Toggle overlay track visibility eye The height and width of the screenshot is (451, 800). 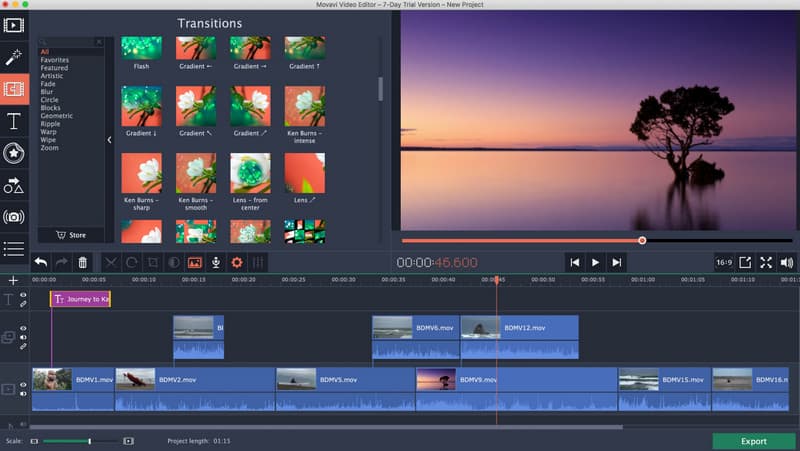[23, 329]
